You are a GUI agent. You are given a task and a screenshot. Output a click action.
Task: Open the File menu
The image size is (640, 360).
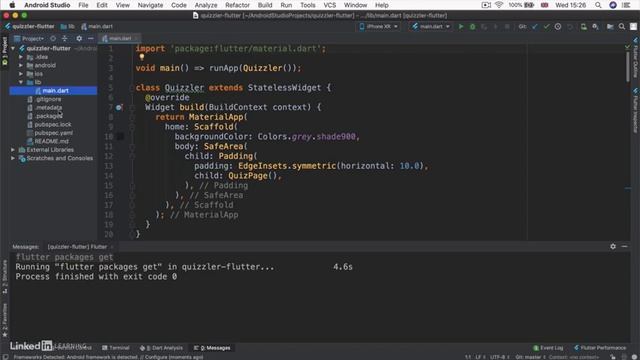point(83,5)
